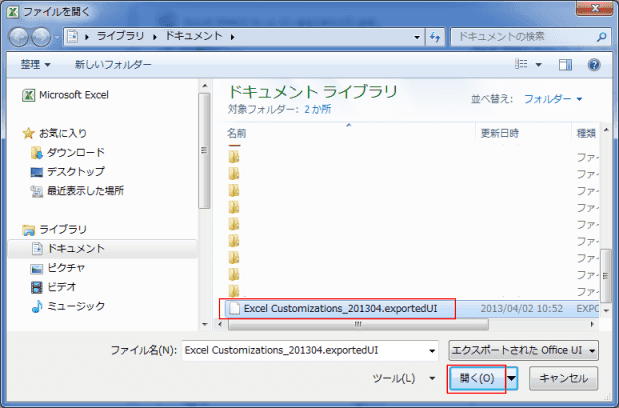Expand arrow after ドキュメント breadcrumb
Viewport: 619px width, 408px height.
pos(233,37)
